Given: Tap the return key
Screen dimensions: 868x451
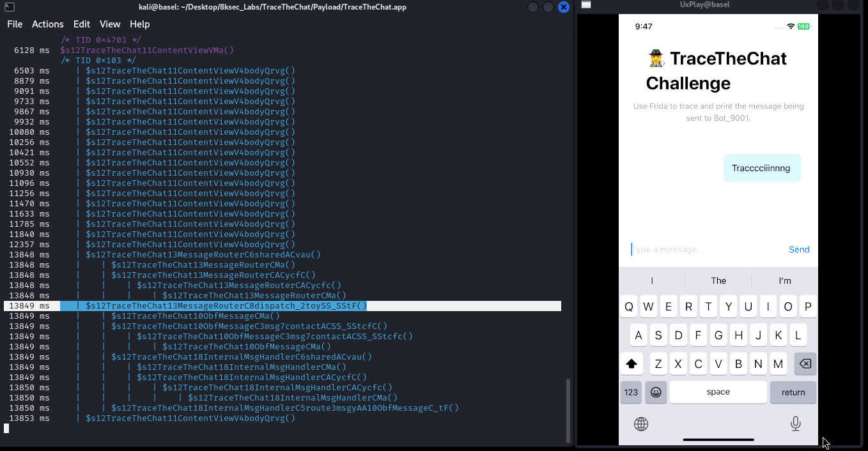Looking at the screenshot, I should coord(793,392).
